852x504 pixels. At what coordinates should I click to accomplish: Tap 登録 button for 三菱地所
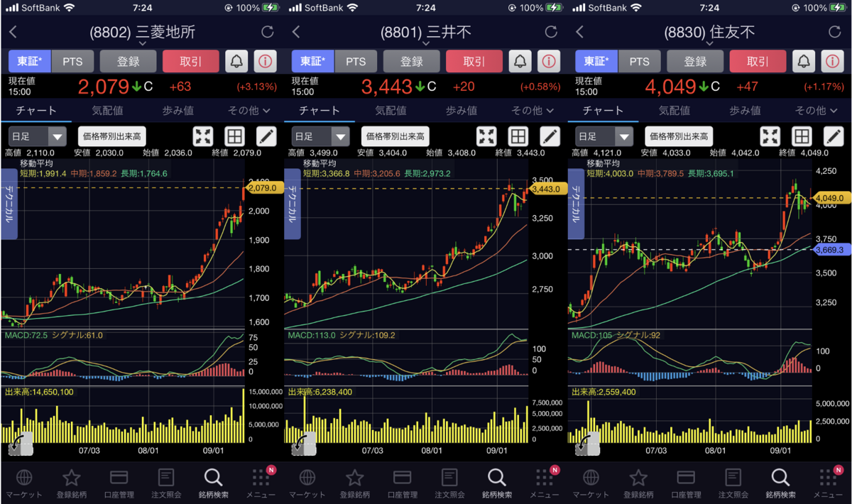click(x=128, y=62)
